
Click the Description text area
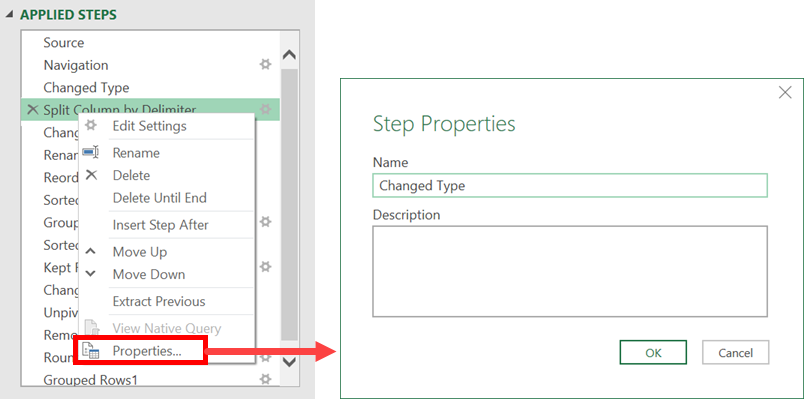pos(570,271)
